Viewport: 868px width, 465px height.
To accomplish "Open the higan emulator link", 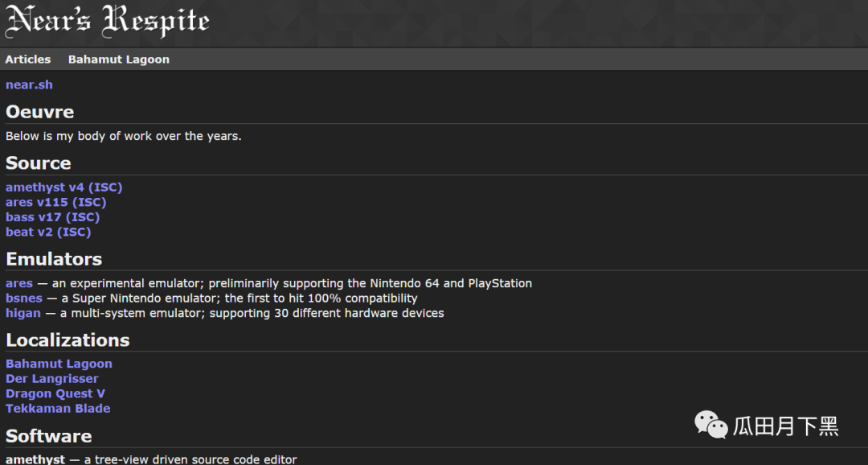I will pos(23,313).
